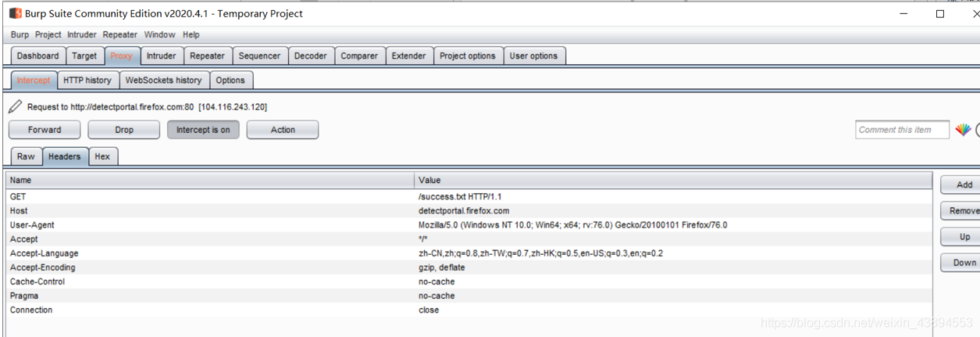Minimize the Burp Suite window
The width and height of the screenshot is (980, 337).
pyautogui.click(x=903, y=13)
